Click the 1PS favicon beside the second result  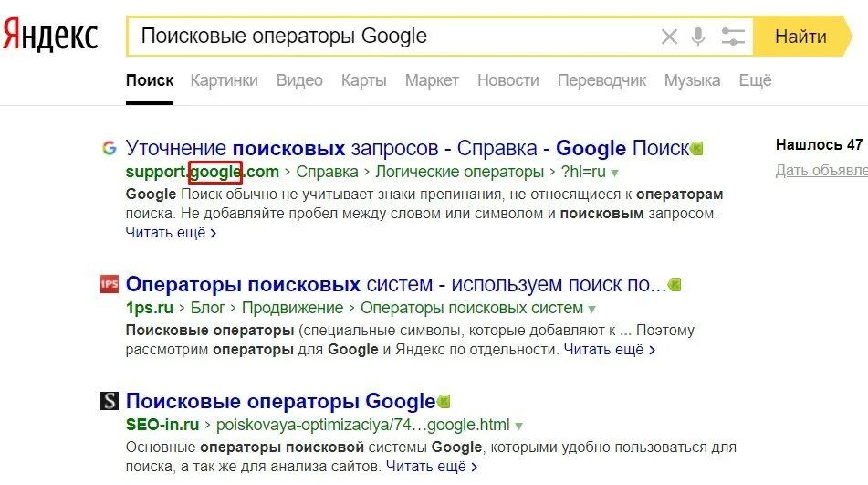[x=109, y=284]
